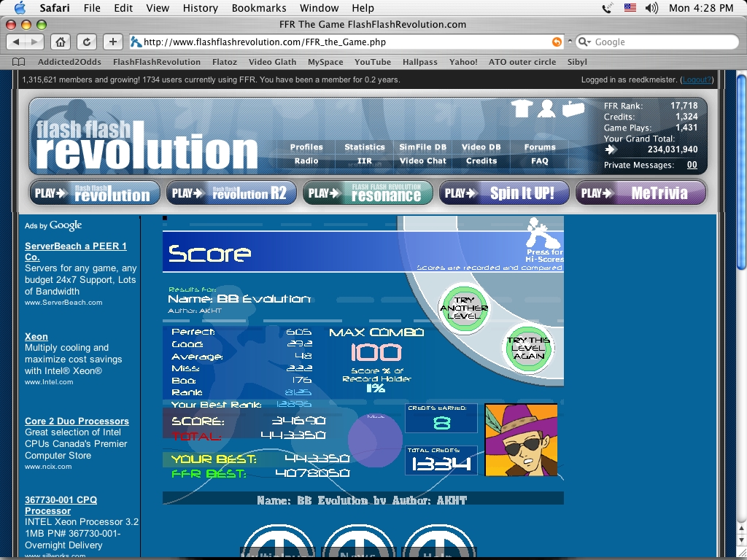
Task: Go forward with Safari's forward arrow
Action: coord(34,42)
